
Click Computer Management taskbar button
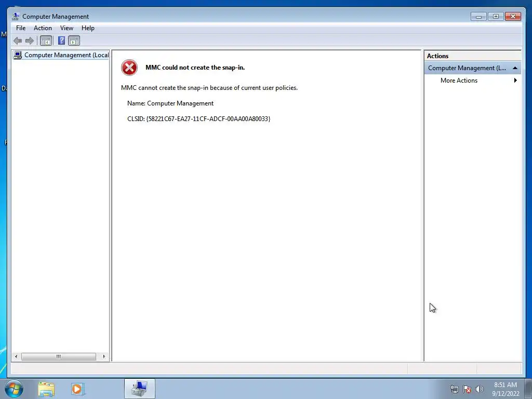tap(139, 389)
